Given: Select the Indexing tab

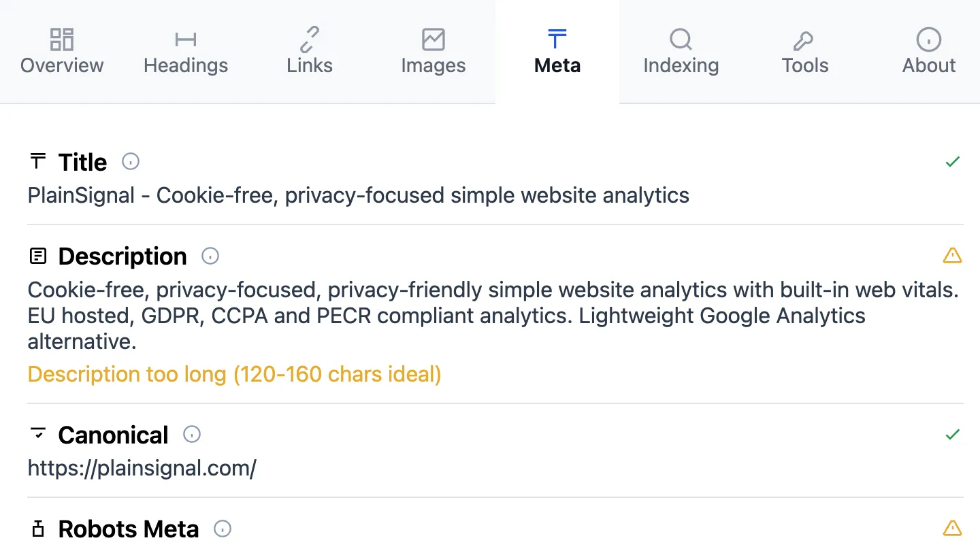Looking at the screenshot, I should coord(681,52).
